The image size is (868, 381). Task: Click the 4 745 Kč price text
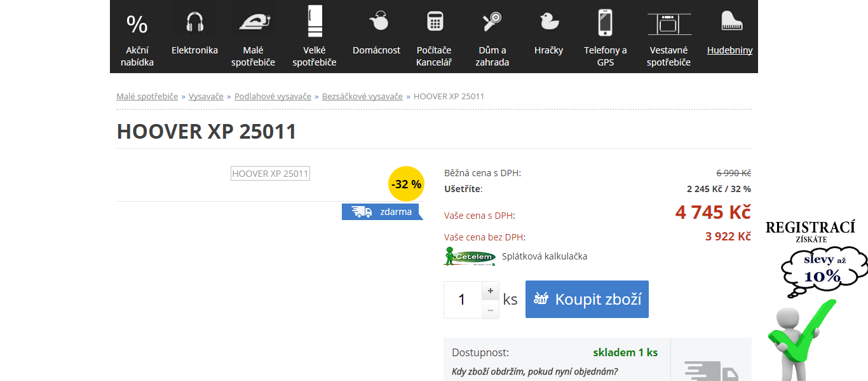click(x=713, y=212)
